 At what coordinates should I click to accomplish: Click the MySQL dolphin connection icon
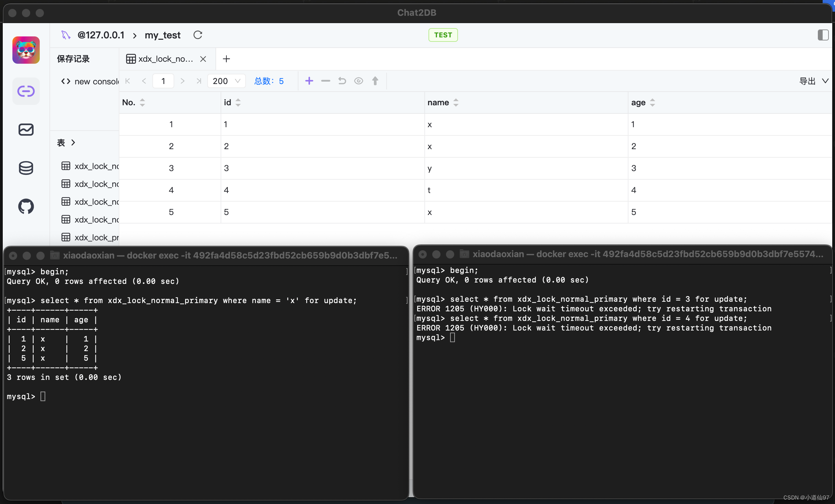[66, 35]
